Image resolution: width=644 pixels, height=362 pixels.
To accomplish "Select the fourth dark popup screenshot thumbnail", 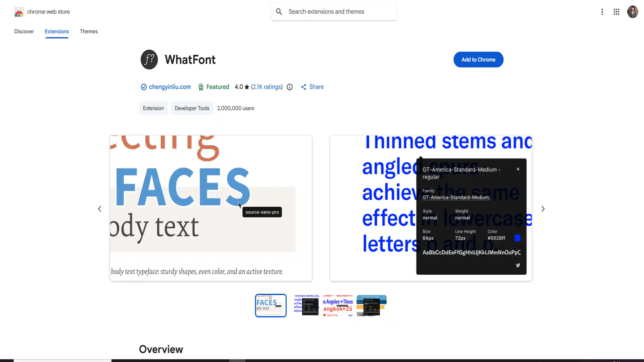I will [x=371, y=305].
